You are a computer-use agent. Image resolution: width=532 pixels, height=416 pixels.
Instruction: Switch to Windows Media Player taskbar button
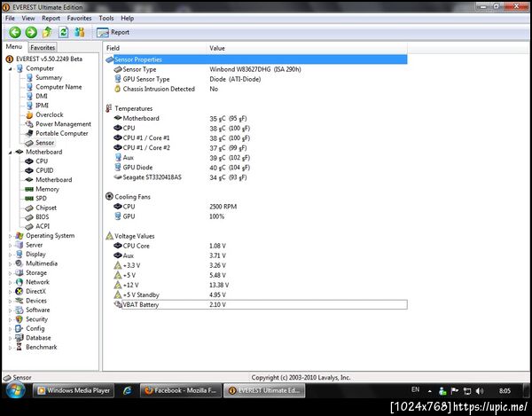click(x=74, y=391)
